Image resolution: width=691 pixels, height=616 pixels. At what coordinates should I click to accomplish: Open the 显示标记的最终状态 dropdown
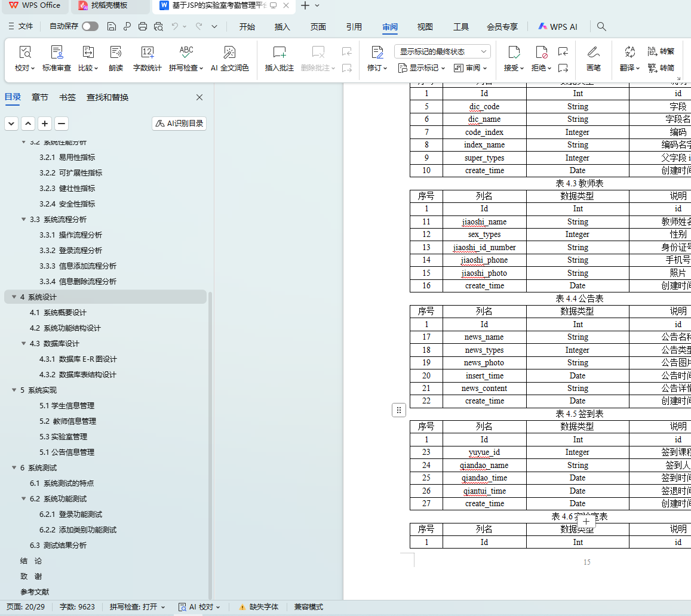[443, 51]
